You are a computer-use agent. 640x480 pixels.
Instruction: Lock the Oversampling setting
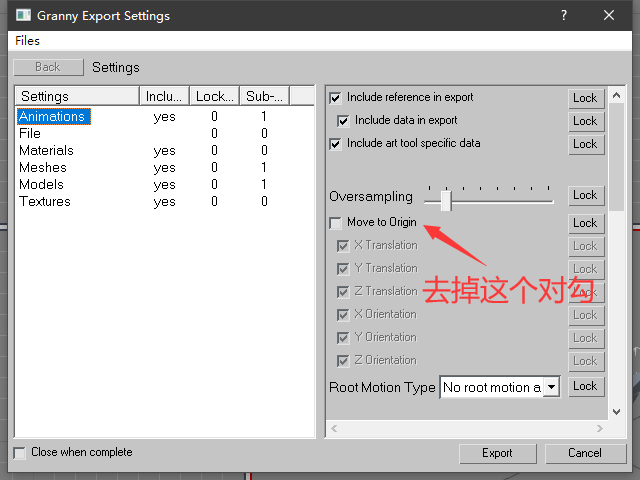[585, 196]
